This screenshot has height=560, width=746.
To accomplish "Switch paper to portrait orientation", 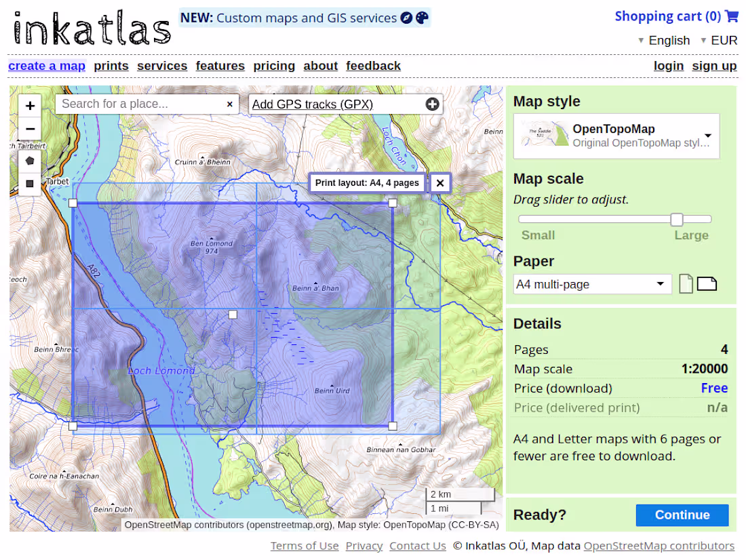I will (686, 283).
